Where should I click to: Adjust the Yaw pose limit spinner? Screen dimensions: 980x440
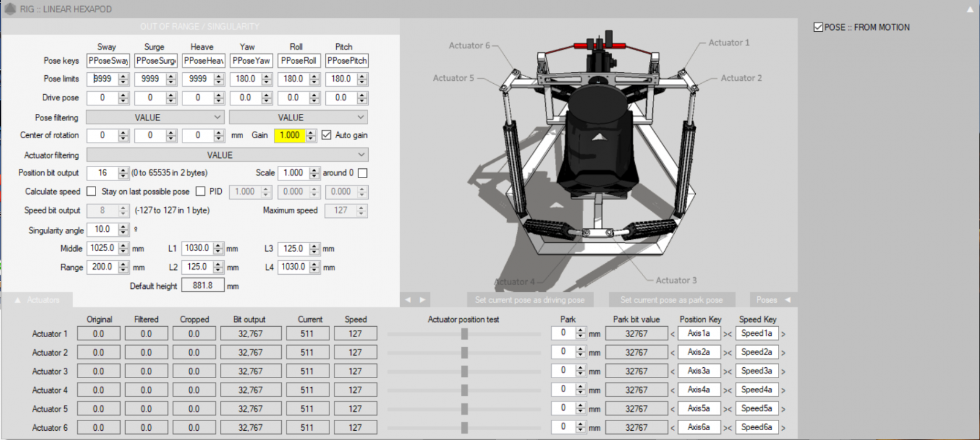pos(266,79)
